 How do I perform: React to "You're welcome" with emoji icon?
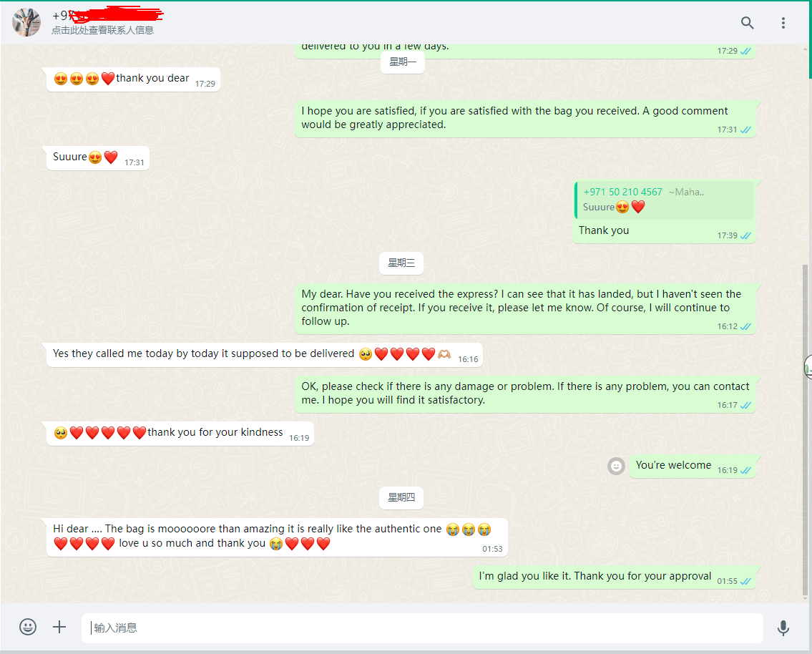click(x=616, y=467)
